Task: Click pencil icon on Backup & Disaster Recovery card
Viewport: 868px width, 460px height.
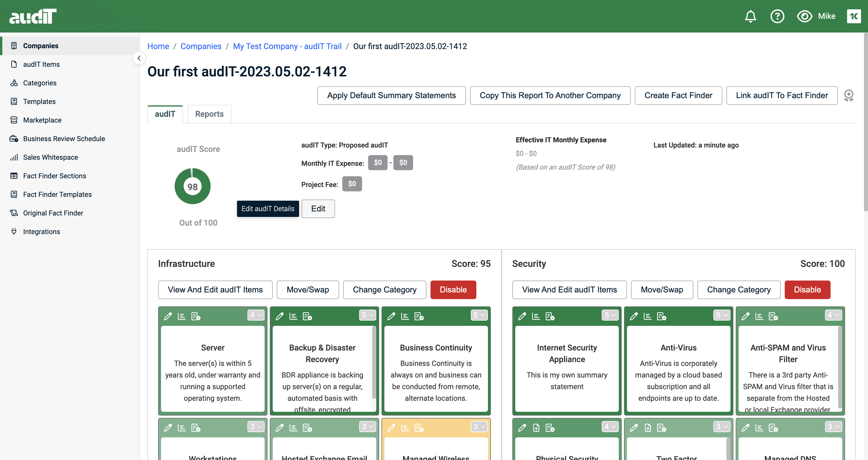Action: [279, 316]
